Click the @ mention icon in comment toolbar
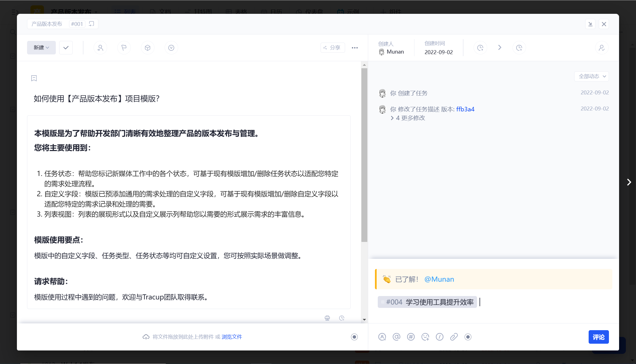Image resolution: width=636 pixels, height=364 pixels. tap(396, 337)
